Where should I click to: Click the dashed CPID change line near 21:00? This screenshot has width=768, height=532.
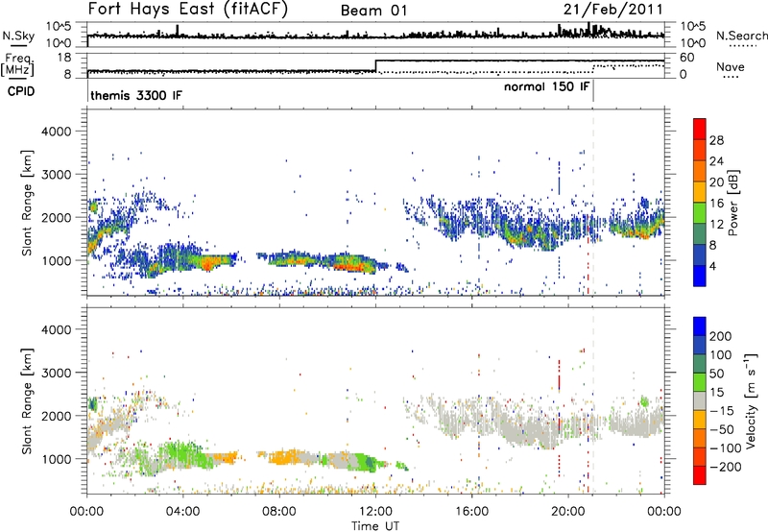point(593,203)
